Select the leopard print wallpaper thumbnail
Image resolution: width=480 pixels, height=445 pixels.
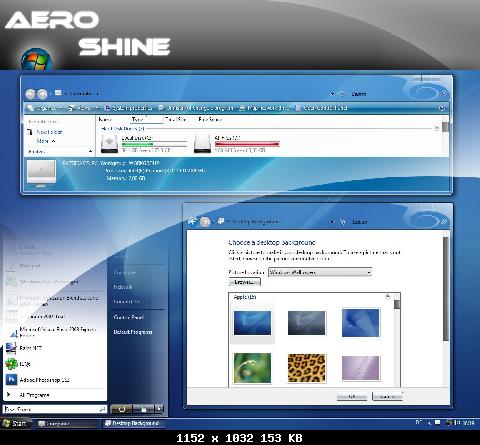point(306,368)
